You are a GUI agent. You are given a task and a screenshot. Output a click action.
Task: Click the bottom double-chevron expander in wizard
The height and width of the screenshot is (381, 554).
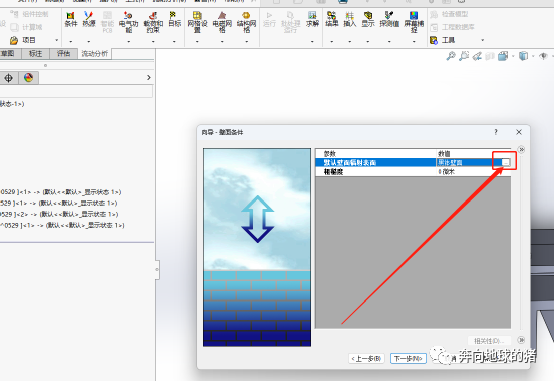(521, 340)
